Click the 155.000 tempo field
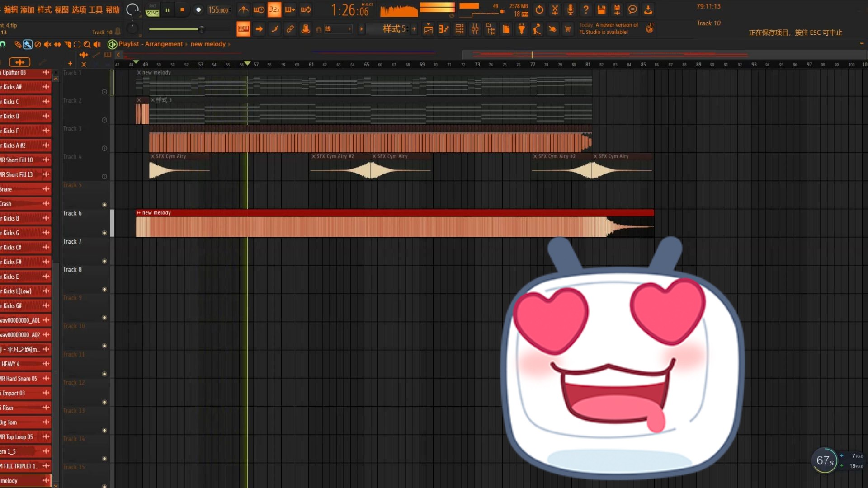Image resolution: width=868 pixels, height=488 pixels. pos(219,10)
